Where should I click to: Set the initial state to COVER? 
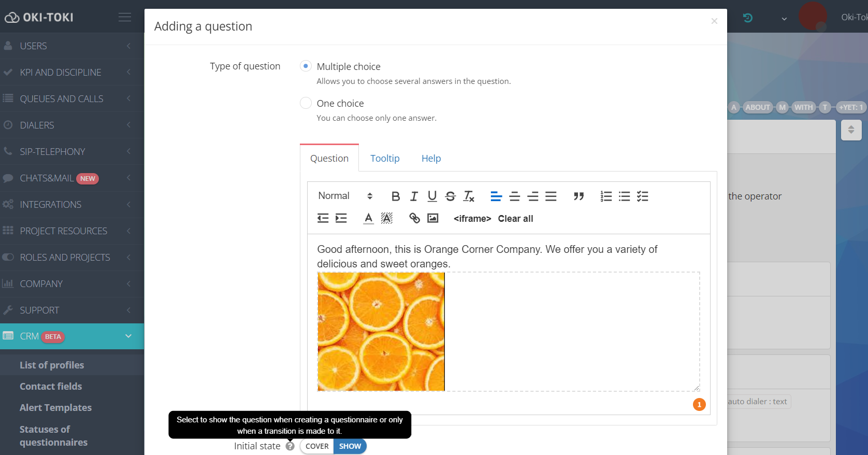(317, 446)
